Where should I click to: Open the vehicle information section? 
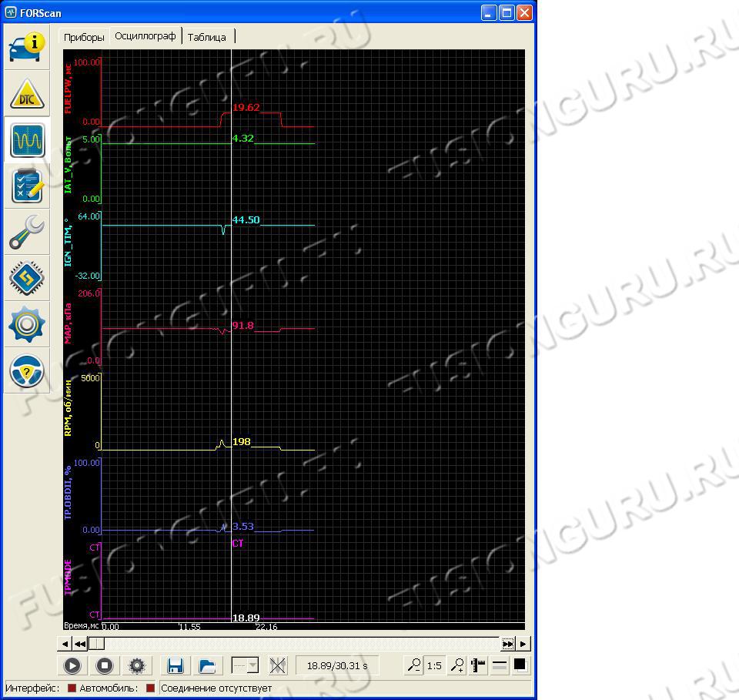click(x=27, y=47)
